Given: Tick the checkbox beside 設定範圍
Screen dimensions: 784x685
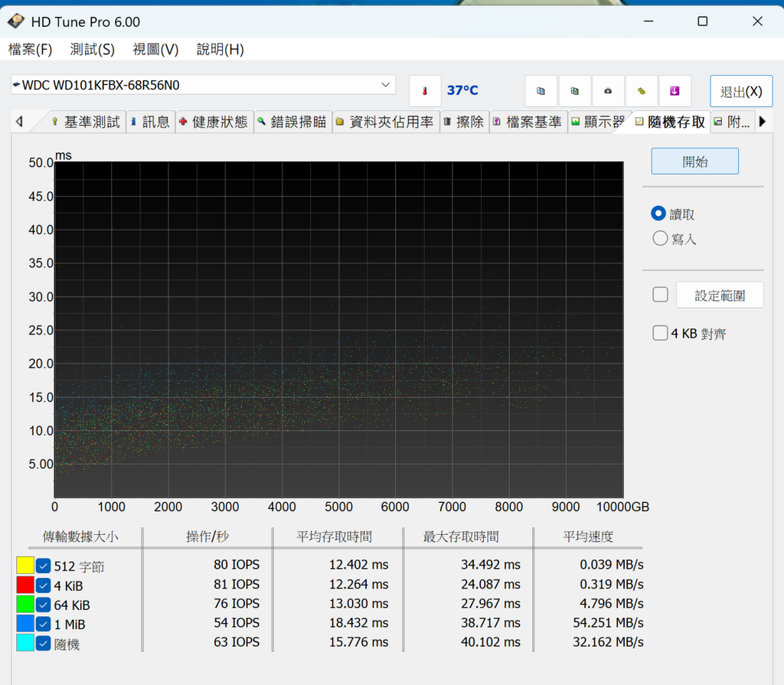Looking at the screenshot, I should click(660, 295).
